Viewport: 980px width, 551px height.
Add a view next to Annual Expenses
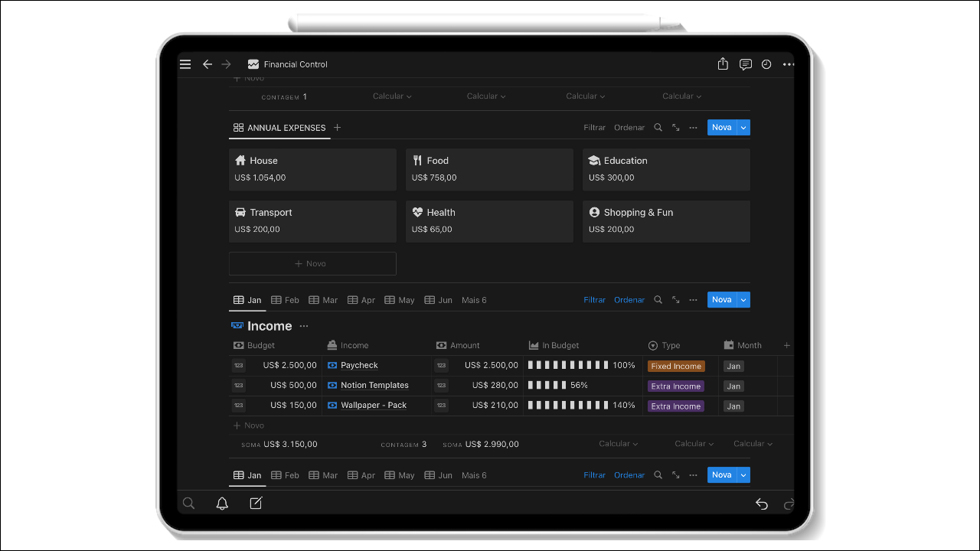coord(337,128)
